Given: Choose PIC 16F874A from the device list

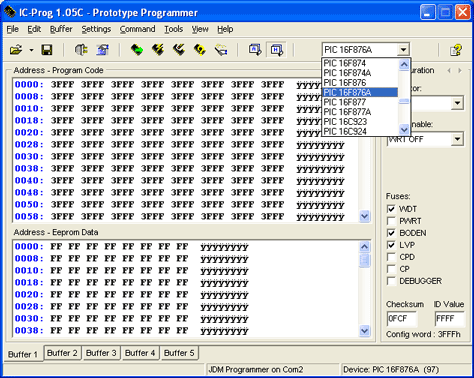Looking at the screenshot, I should coord(360,73).
